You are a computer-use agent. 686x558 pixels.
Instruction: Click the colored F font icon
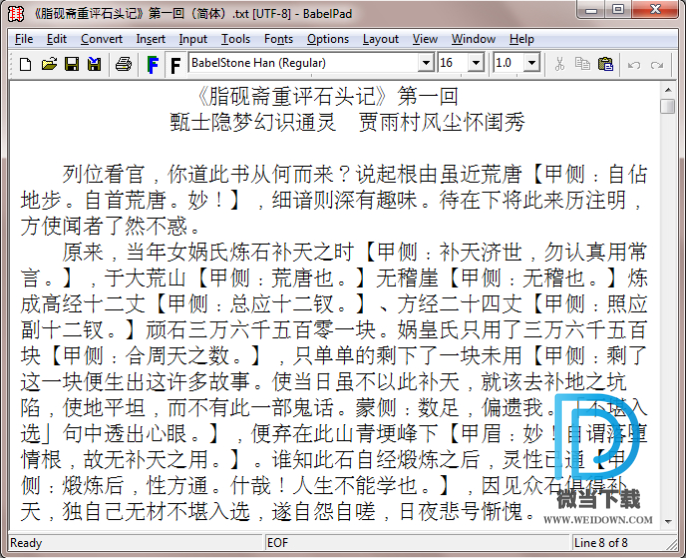click(x=153, y=65)
